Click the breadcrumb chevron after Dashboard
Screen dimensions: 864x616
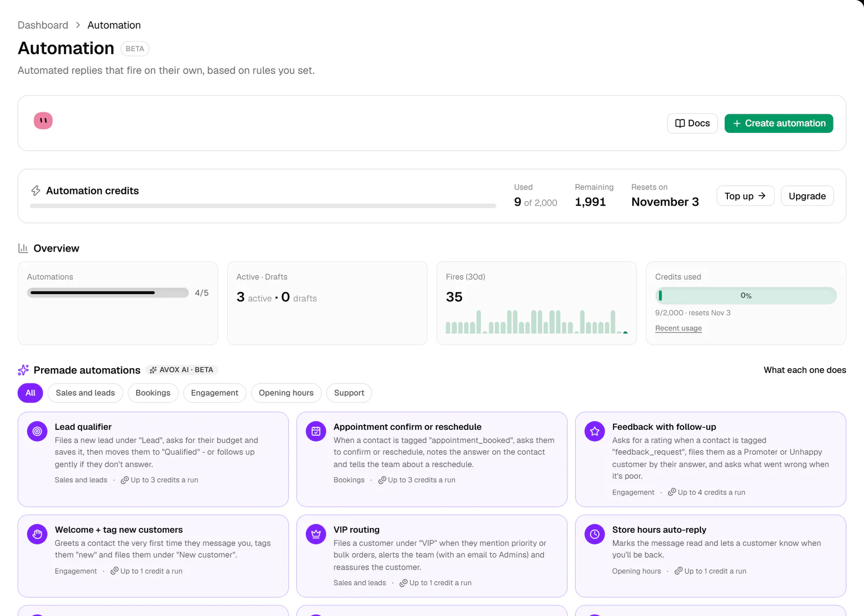(x=78, y=25)
